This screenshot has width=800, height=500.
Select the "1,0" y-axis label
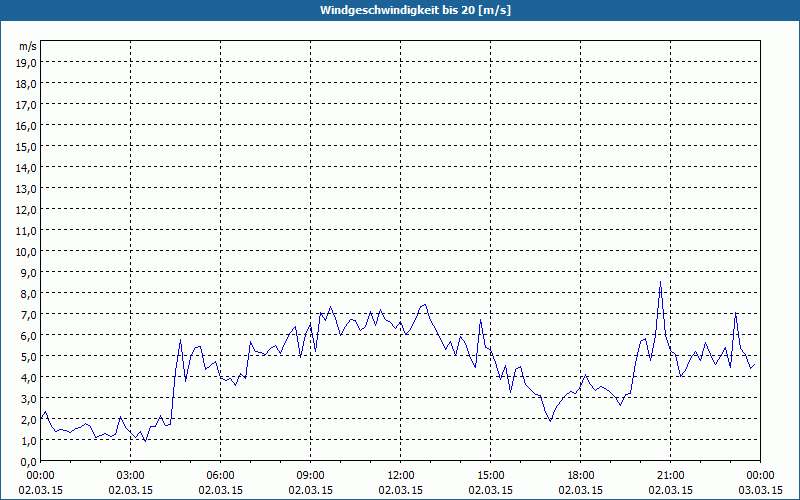tap(29, 441)
